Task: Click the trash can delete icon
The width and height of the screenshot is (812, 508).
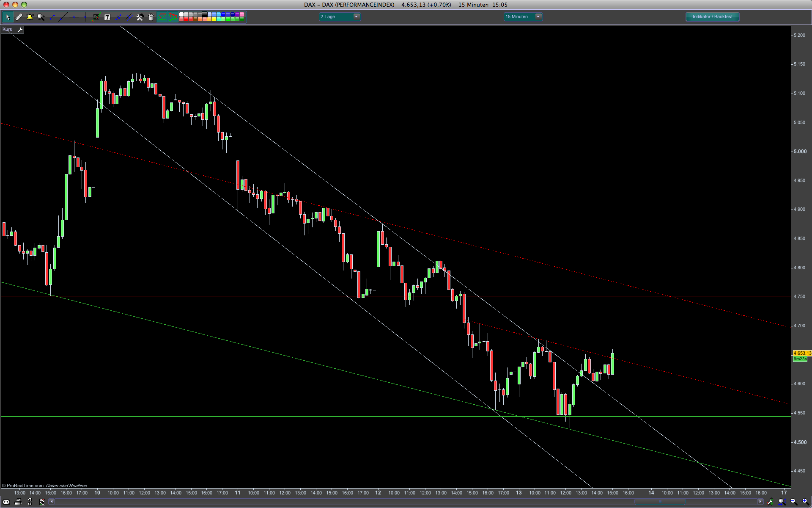Action: tap(151, 17)
